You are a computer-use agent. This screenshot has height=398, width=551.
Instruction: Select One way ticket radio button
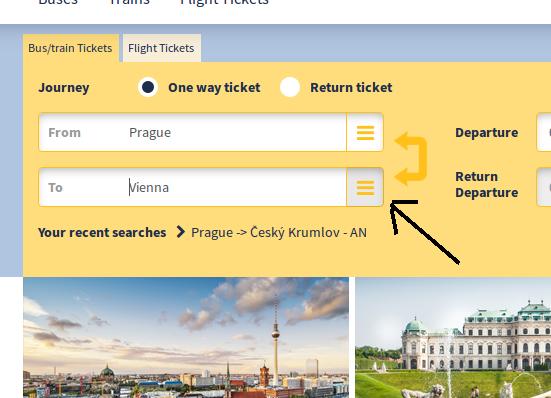(148, 87)
